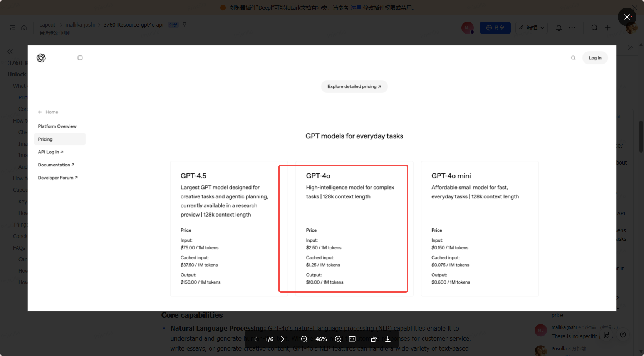Click the 这里 link in the warning banner

pos(356,8)
